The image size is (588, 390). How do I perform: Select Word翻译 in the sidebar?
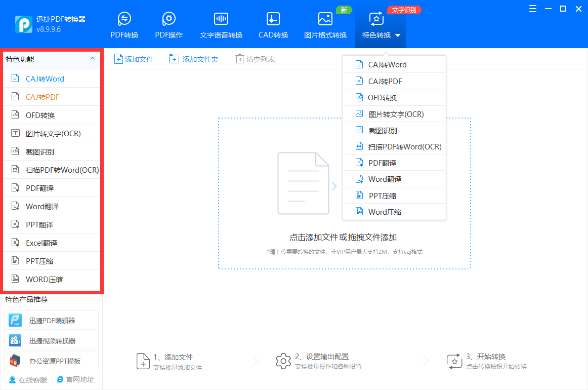click(52, 206)
